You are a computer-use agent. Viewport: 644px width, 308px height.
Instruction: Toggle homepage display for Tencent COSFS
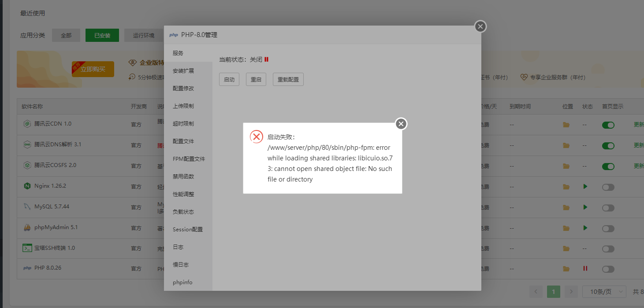point(608,167)
